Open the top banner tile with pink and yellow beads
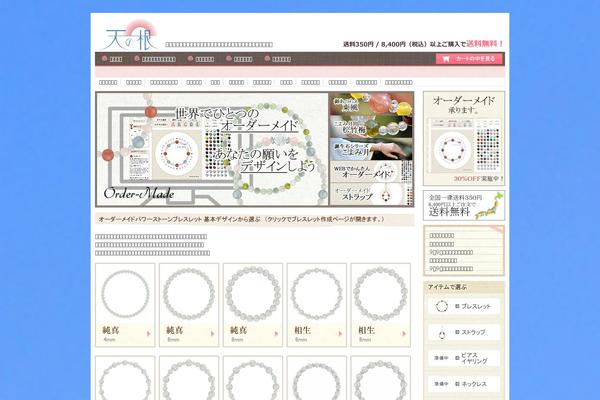 pyautogui.click(x=371, y=104)
